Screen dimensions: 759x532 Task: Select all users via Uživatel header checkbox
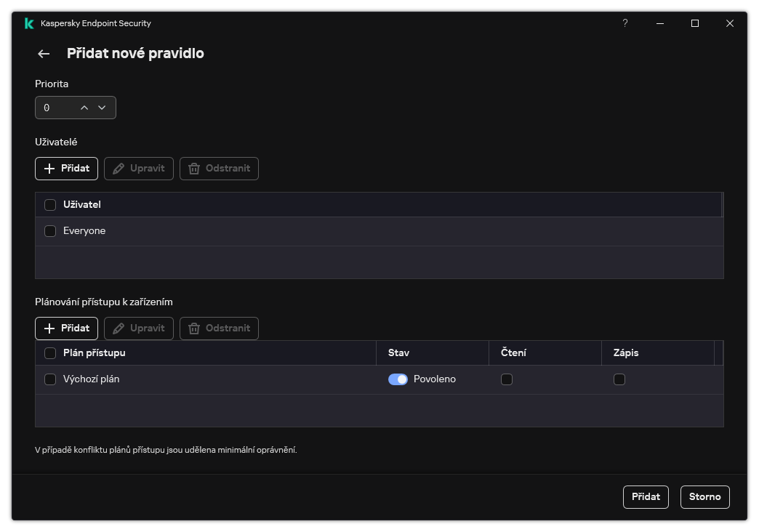pyautogui.click(x=50, y=205)
